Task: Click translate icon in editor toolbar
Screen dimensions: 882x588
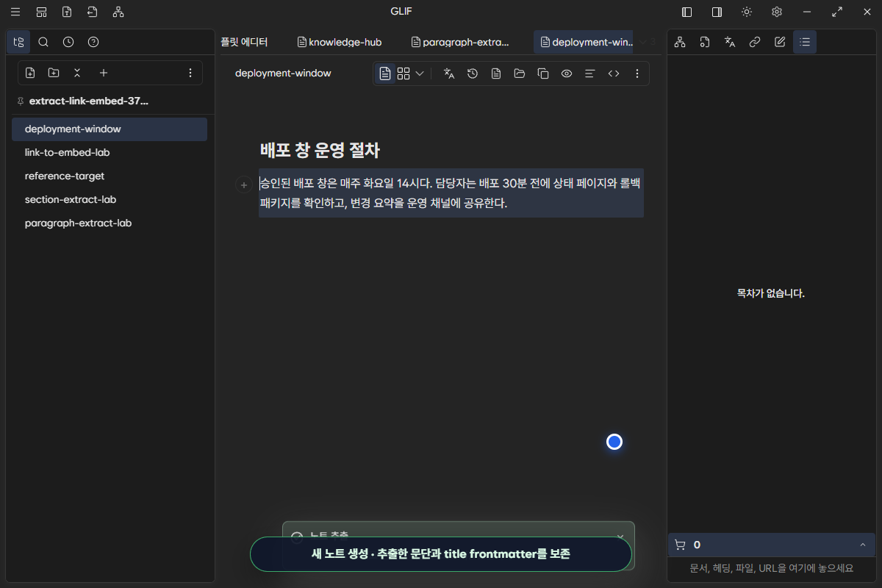Action: pyautogui.click(x=449, y=73)
